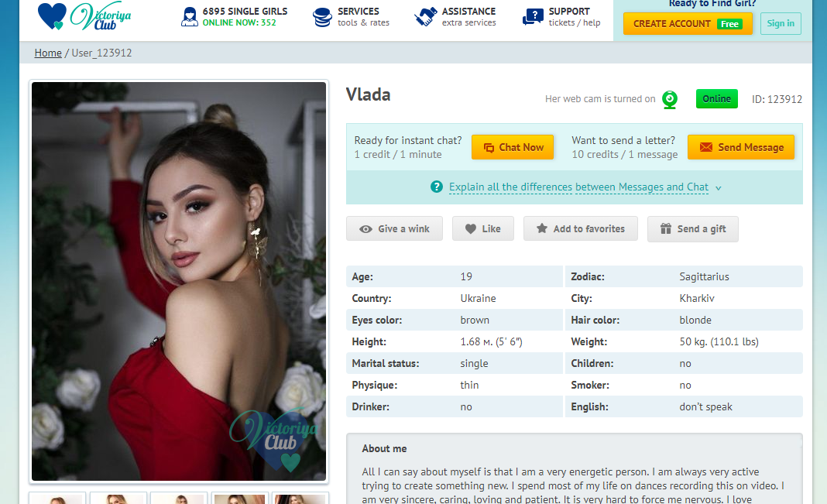Click the Send a gift button
This screenshot has height=504, width=827.
pos(693,229)
